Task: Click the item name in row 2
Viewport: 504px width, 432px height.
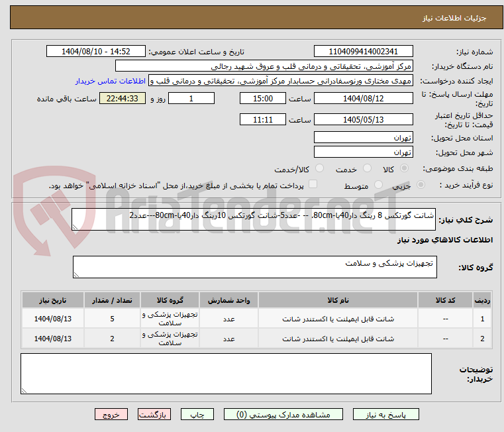Action: coord(338,339)
